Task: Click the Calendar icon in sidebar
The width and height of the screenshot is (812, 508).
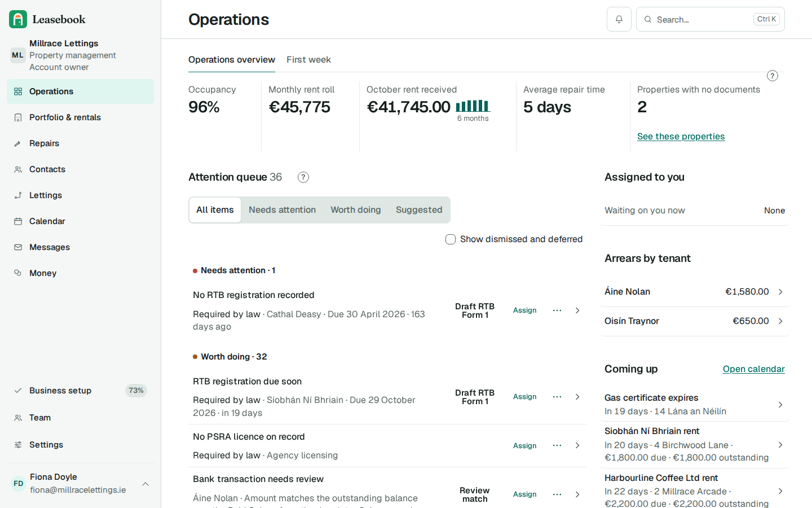Action: coord(18,221)
